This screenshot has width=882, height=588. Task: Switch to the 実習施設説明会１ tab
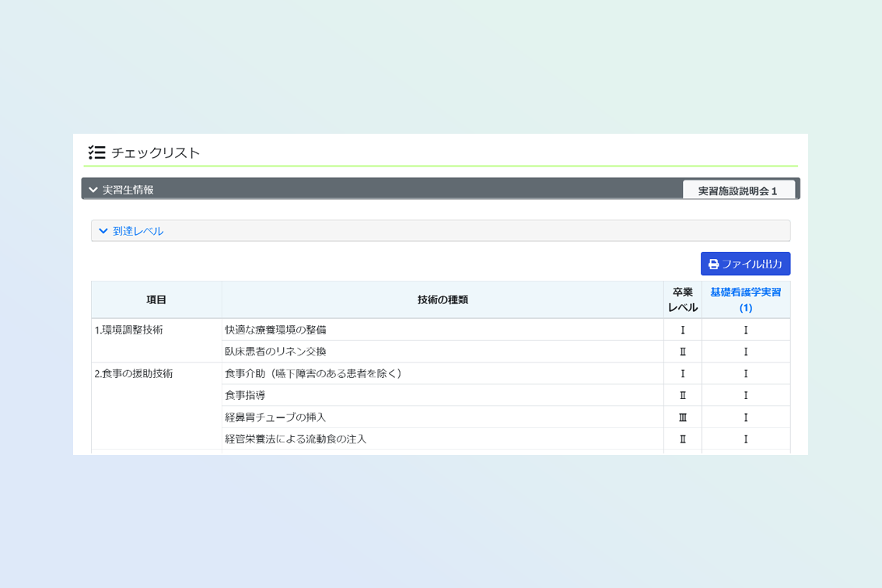[738, 191]
